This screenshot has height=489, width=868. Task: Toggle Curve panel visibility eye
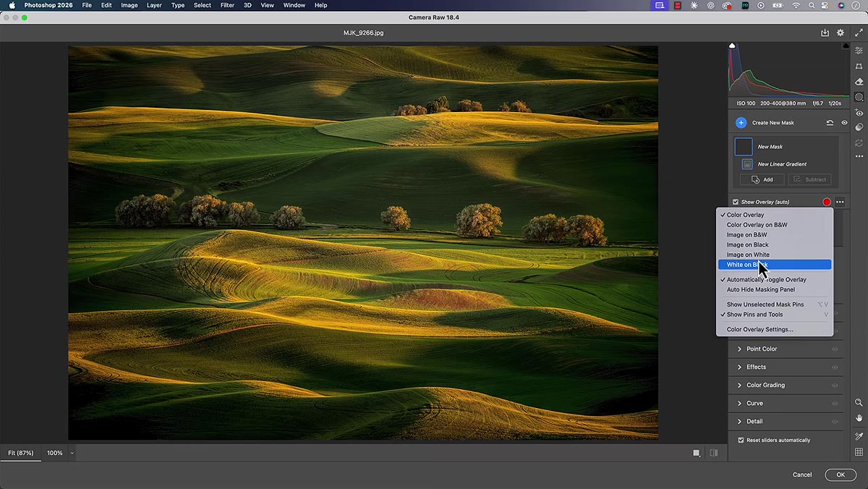coord(835,404)
